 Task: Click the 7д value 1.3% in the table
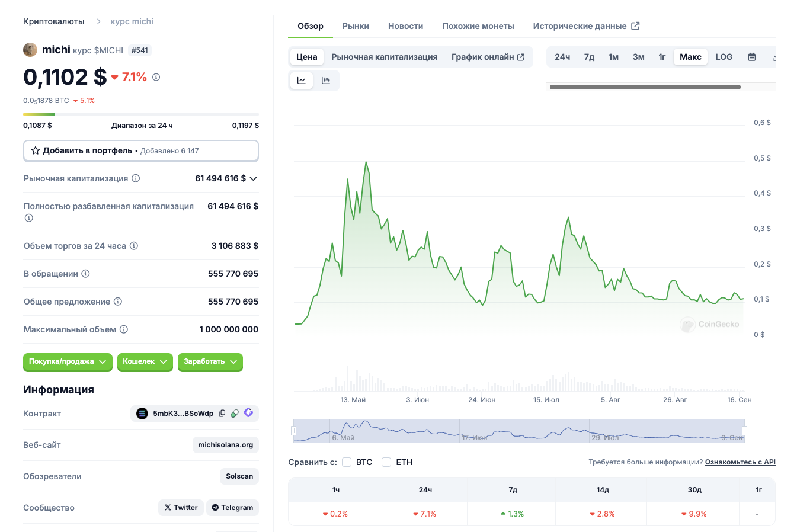coord(512,514)
